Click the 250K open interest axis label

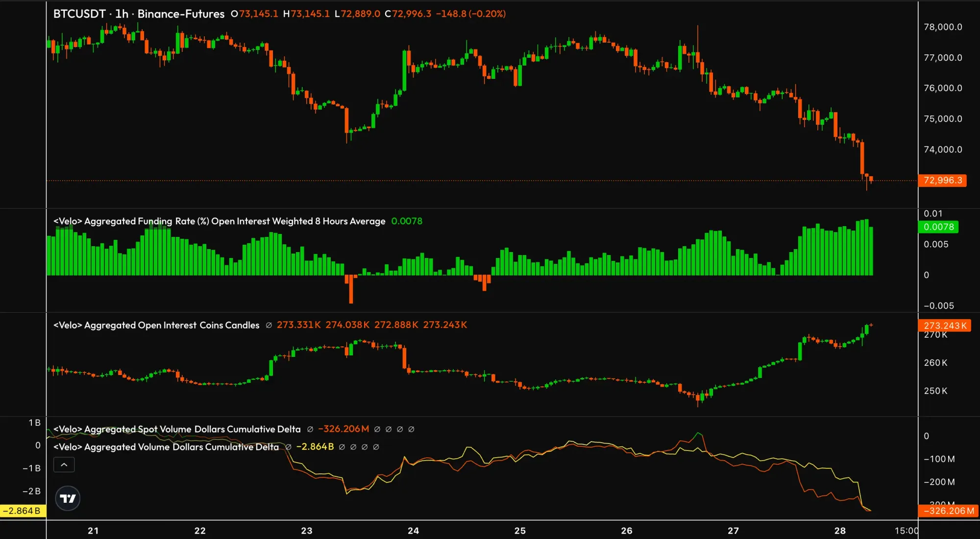pyautogui.click(x=935, y=391)
